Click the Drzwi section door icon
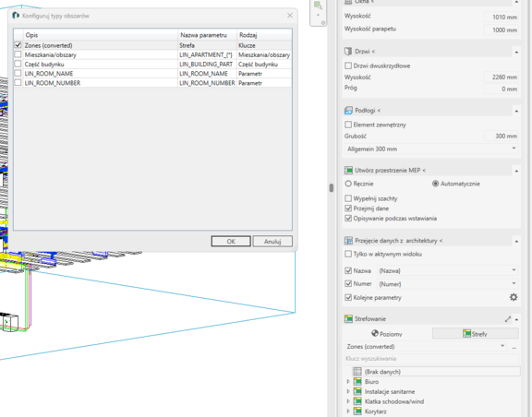Image resolution: width=532 pixels, height=417 pixels. (x=348, y=52)
